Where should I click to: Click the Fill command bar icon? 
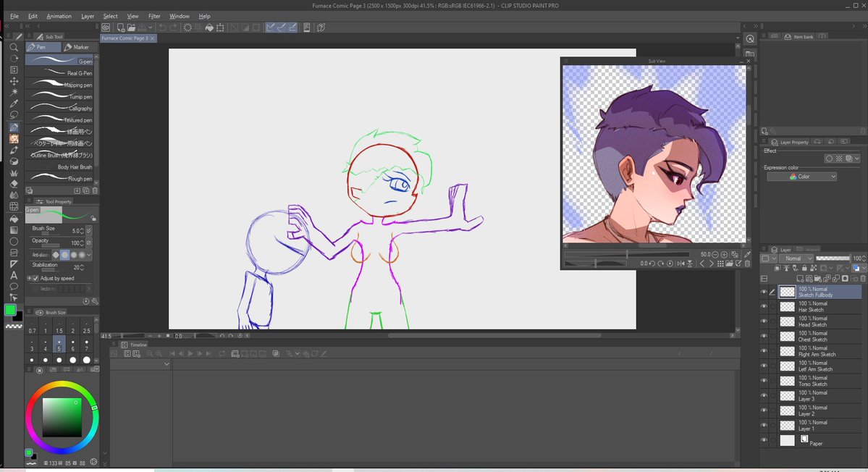209,28
